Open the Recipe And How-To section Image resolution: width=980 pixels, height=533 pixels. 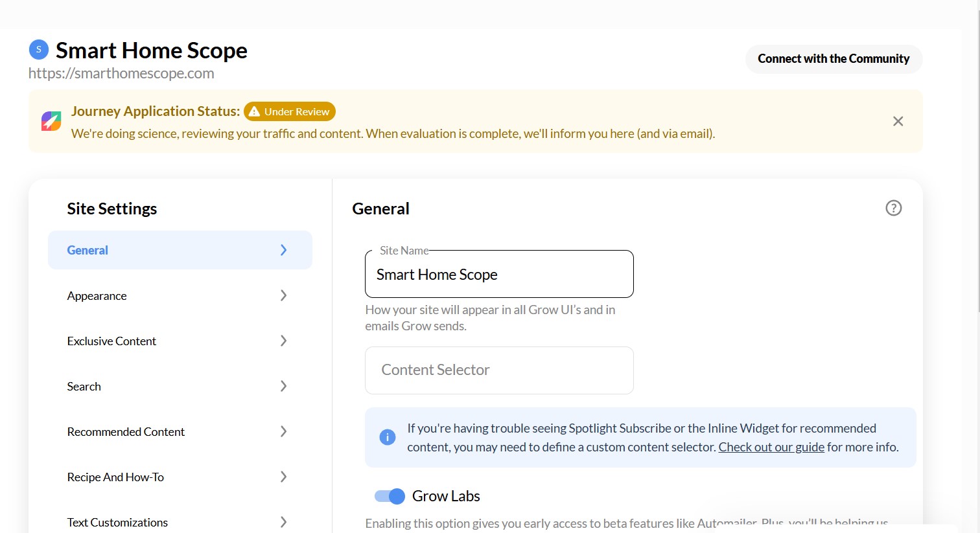[x=115, y=477]
